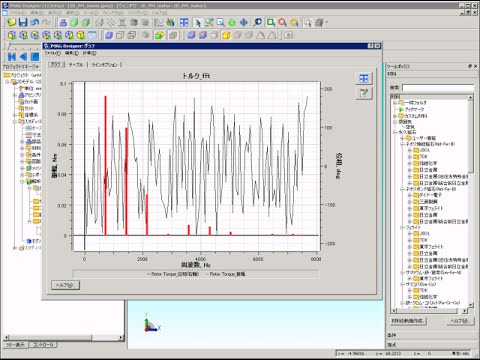
Task: Play backward with the blue left arrow
Action: (x=23, y=57)
